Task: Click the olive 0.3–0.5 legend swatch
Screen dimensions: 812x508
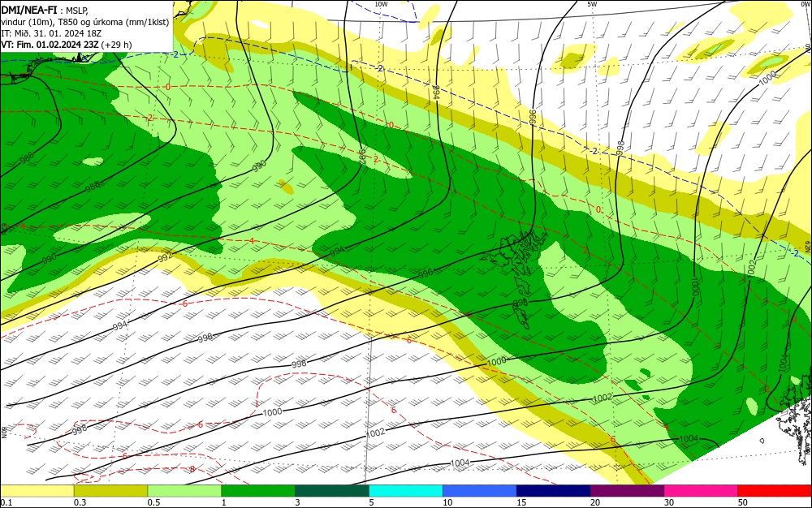Action: tap(110, 490)
